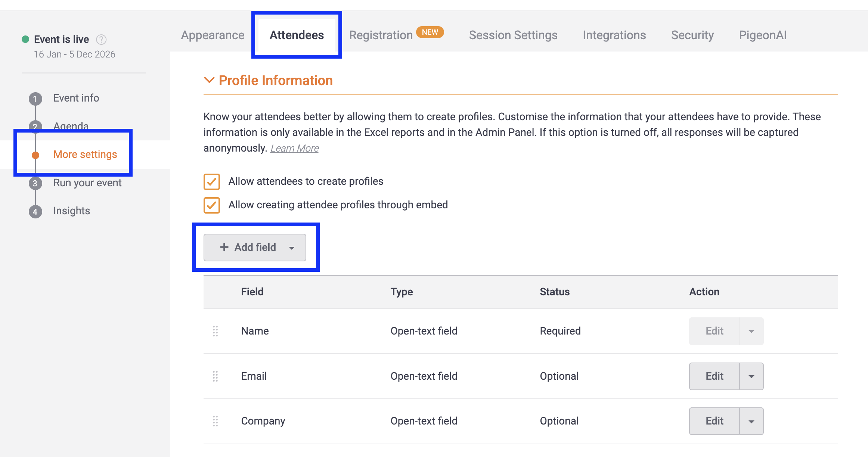Screen dimensions: 868x457
Task: Click the Required status of Name
Action: click(560, 331)
